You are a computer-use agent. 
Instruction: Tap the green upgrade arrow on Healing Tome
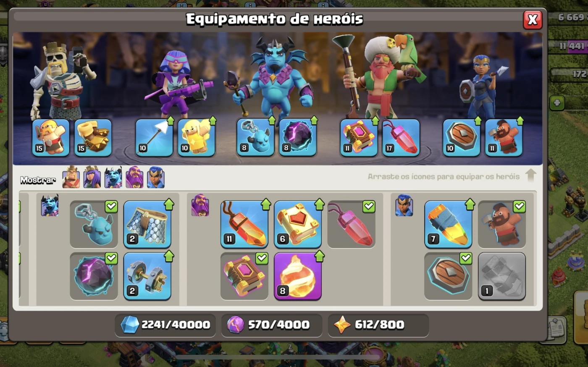pos(319,204)
